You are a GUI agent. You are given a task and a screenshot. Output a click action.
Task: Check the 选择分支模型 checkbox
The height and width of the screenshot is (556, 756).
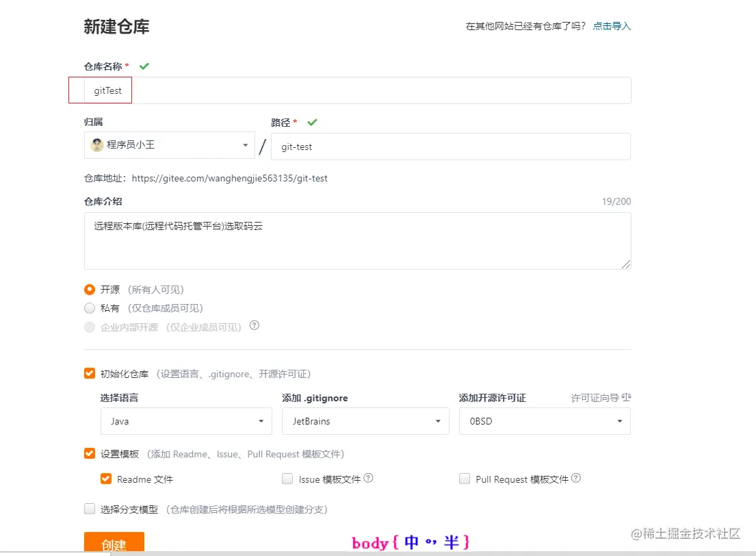pyautogui.click(x=90, y=509)
